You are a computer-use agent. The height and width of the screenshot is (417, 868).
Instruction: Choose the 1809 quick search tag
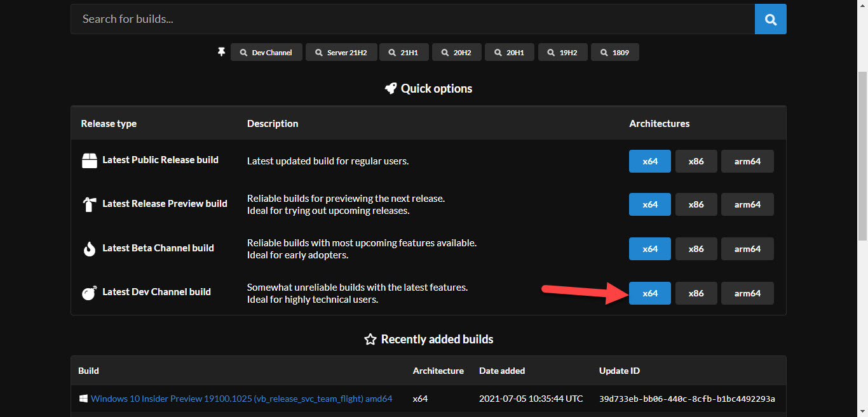[x=614, y=53]
